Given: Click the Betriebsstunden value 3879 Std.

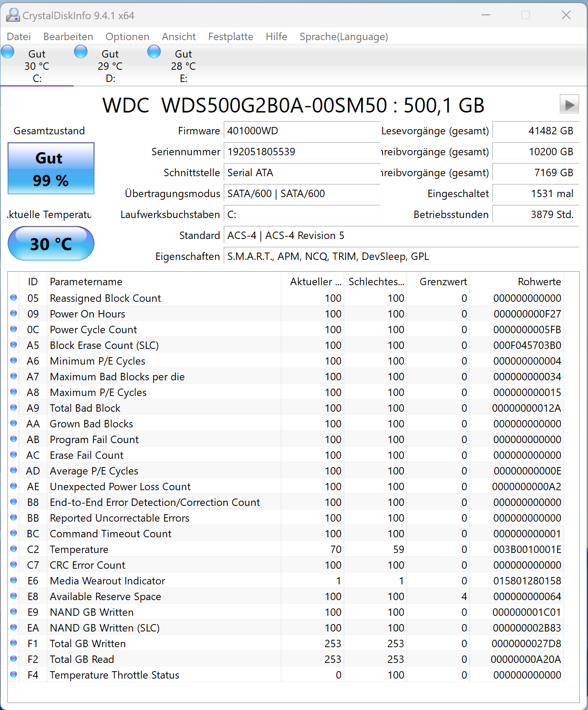Looking at the screenshot, I should coord(536,215).
